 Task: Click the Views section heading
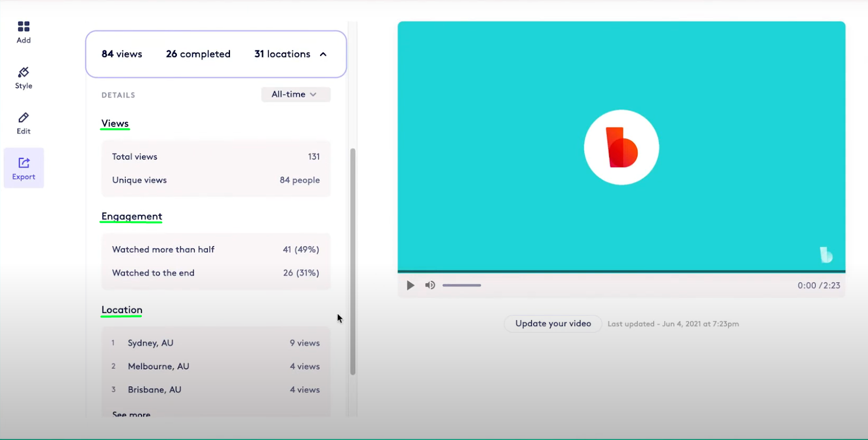pos(115,124)
